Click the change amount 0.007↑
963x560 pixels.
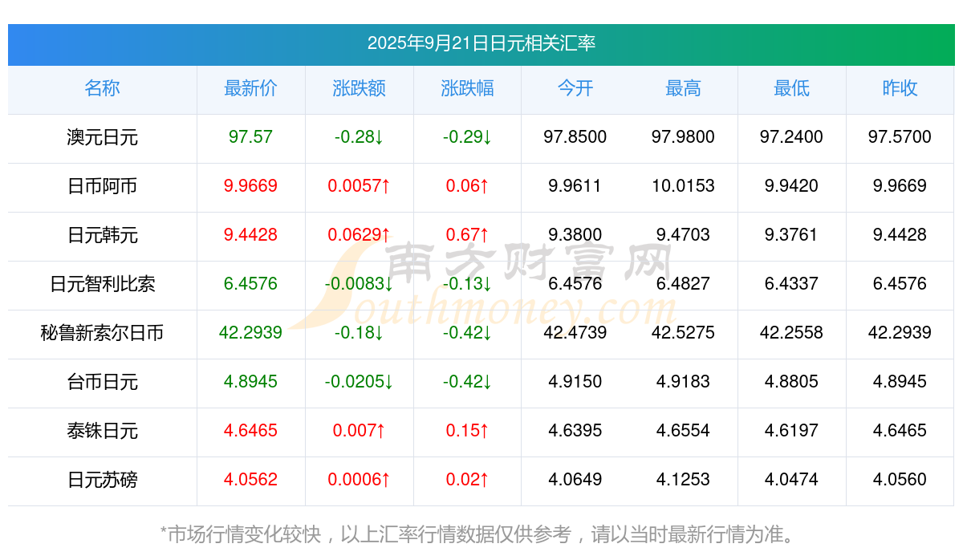click(360, 431)
